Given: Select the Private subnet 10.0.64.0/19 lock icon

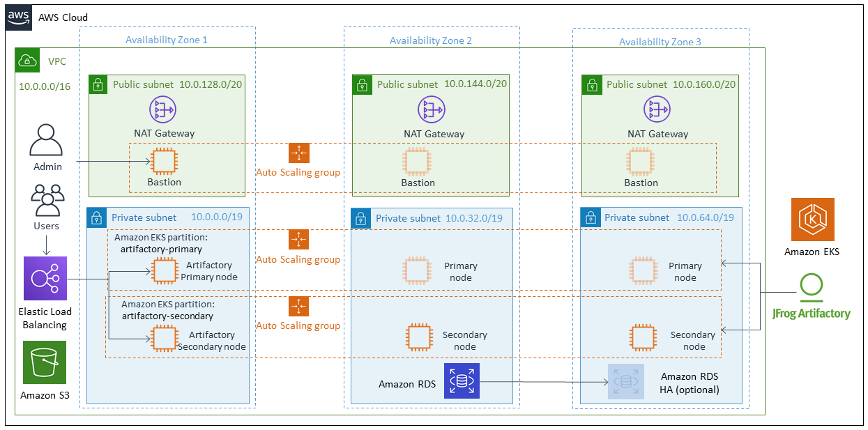Looking at the screenshot, I should [x=591, y=218].
